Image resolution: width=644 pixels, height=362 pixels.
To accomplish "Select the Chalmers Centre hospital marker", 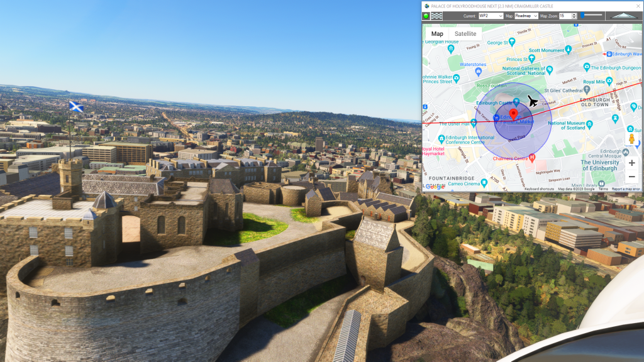I will coord(533,156).
